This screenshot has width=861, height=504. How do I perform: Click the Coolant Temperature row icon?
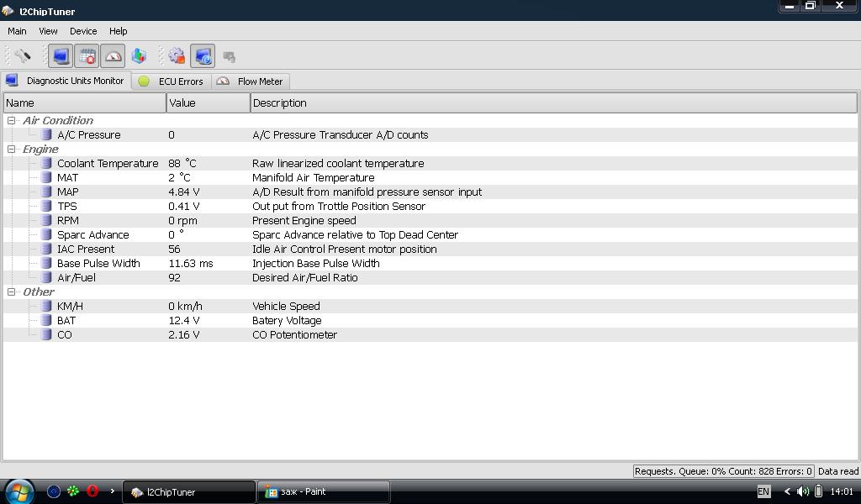click(x=47, y=163)
